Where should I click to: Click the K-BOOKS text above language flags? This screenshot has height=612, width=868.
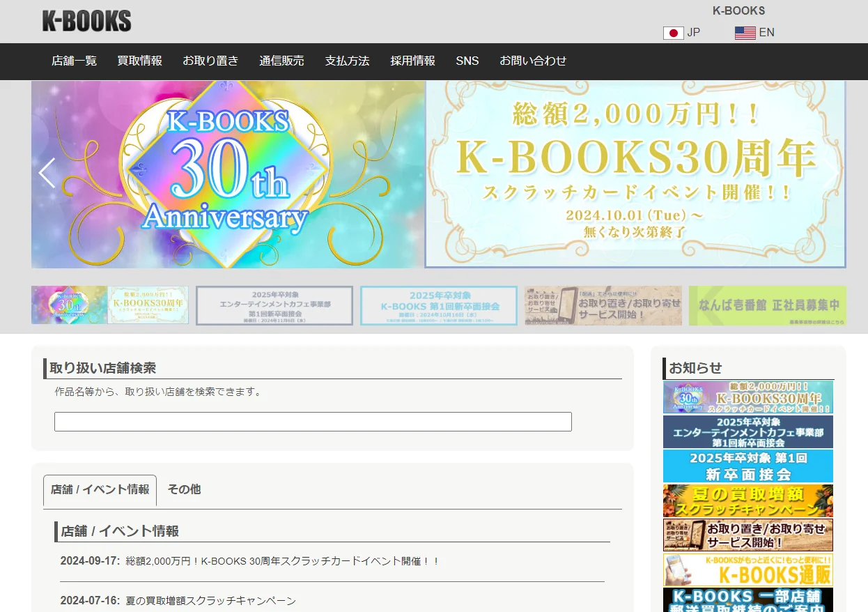738,10
